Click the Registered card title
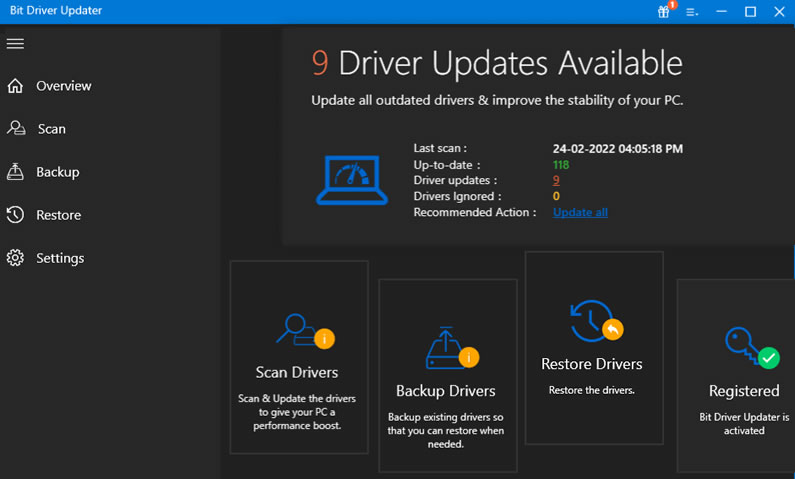Image resolution: width=795 pixels, height=479 pixels. [744, 391]
